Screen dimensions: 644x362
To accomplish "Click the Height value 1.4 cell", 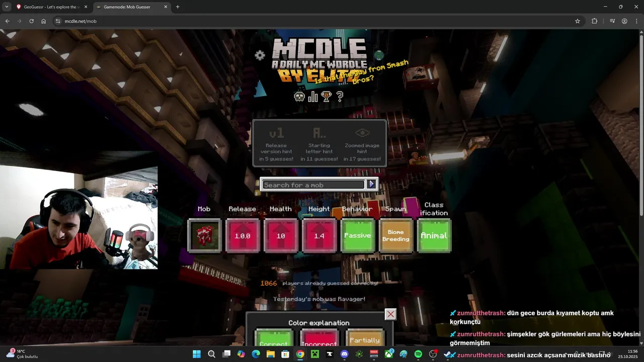I will (x=319, y=235).
